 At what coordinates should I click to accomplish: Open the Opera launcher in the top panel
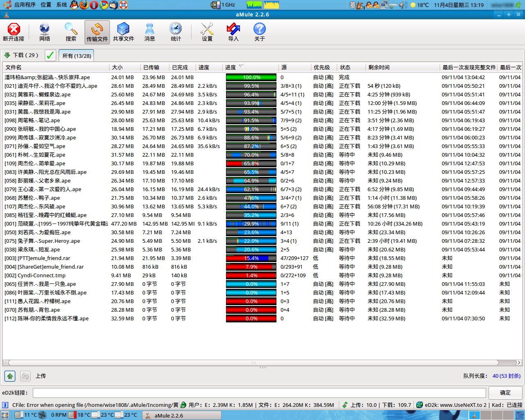pos(94,5)
